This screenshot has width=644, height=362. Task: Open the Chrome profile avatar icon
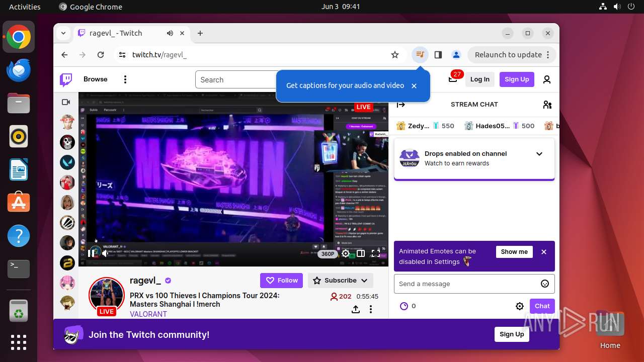456,54
